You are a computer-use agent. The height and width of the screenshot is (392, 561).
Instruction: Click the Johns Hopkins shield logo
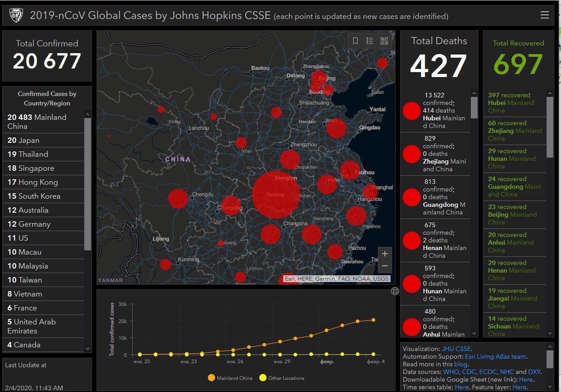(17, 16)
